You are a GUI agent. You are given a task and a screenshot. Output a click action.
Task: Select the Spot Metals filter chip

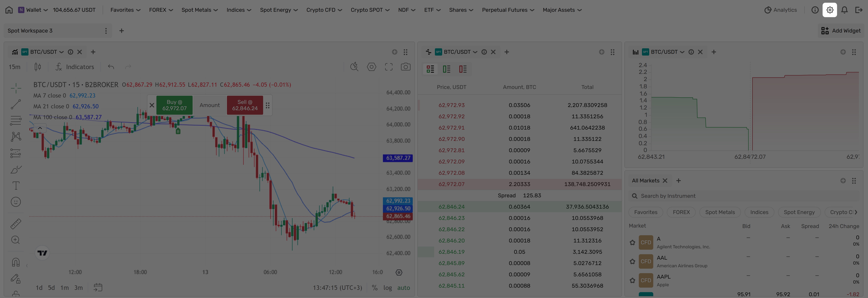click(720, 212)
